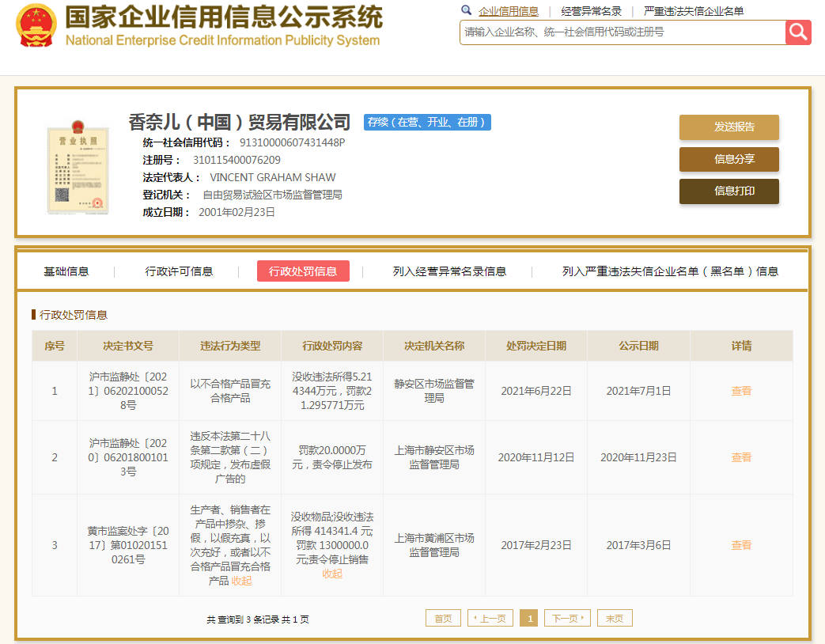Click the 详情 column header
Image resolution: width=825 pixels, height=644 pixels.
coord(741,346)
